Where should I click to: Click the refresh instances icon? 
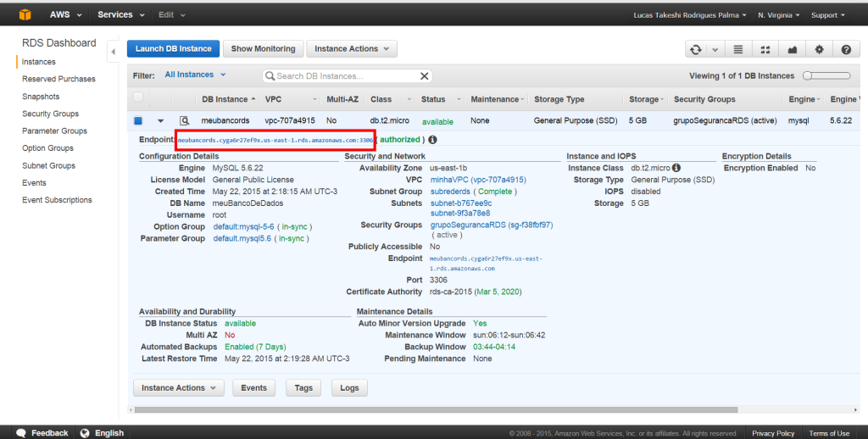pyautogui.click(x=696, y=49)
